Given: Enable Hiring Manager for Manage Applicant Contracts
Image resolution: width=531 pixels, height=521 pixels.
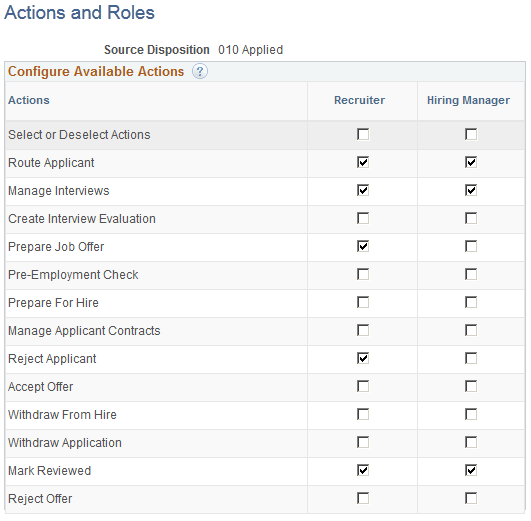Looking at the screenshot, I should point(471,330).
